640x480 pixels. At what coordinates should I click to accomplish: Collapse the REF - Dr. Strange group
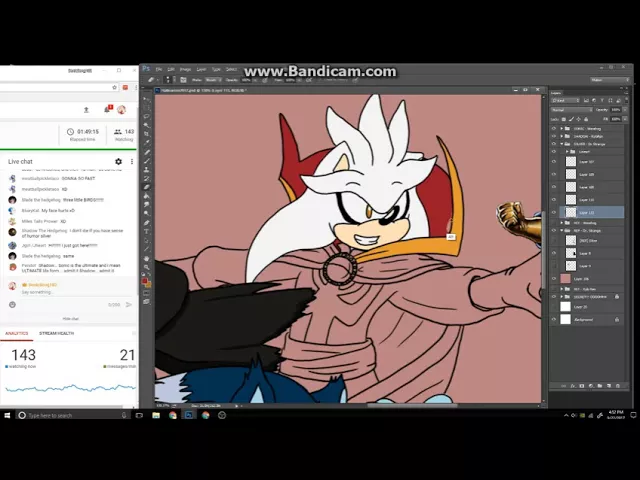562,231
